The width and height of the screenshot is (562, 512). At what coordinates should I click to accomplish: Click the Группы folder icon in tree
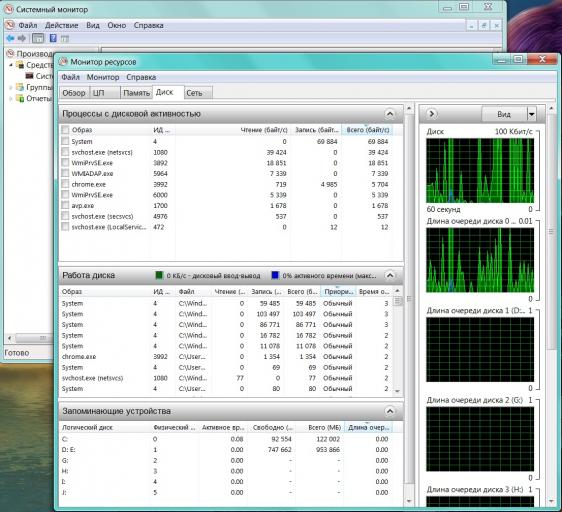click(20, 87)
